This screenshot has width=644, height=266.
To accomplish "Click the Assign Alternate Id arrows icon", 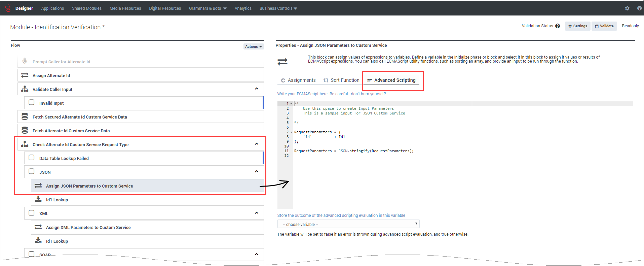I will 25,75.
